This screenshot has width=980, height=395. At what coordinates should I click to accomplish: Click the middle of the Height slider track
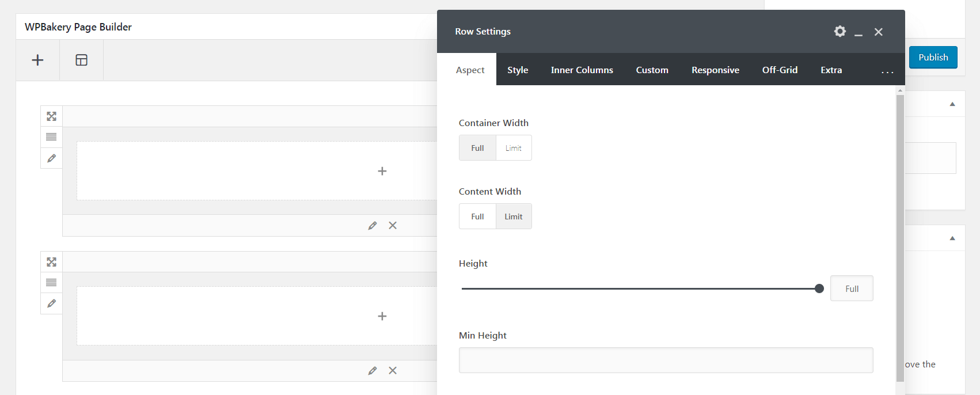tap(640, 288)
